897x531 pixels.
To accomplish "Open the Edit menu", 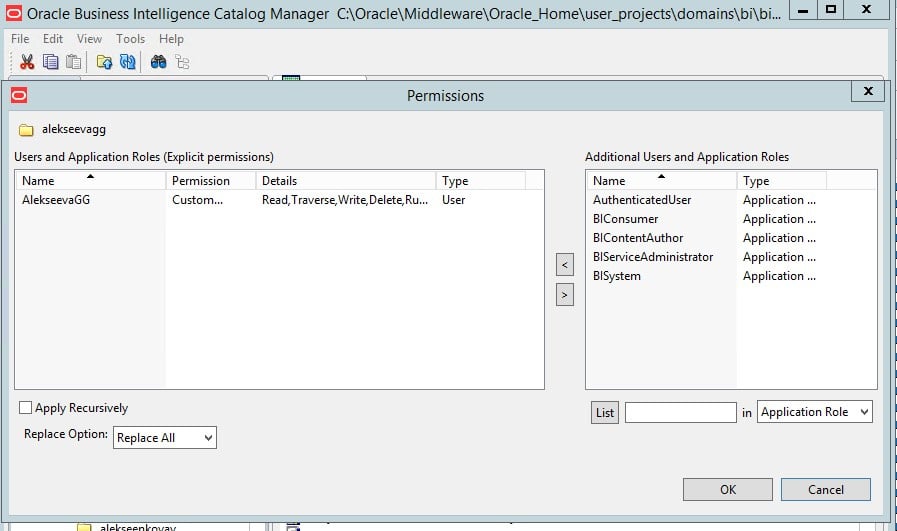I will click(x=53, y=39).
